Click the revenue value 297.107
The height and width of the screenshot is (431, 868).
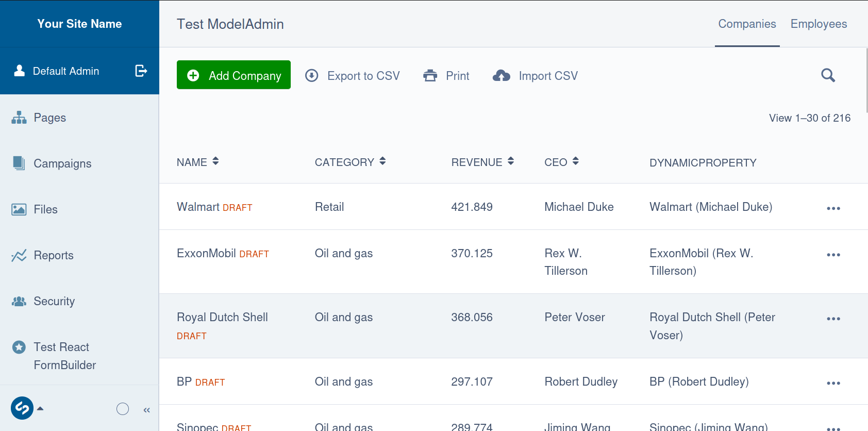click(472, 382)
